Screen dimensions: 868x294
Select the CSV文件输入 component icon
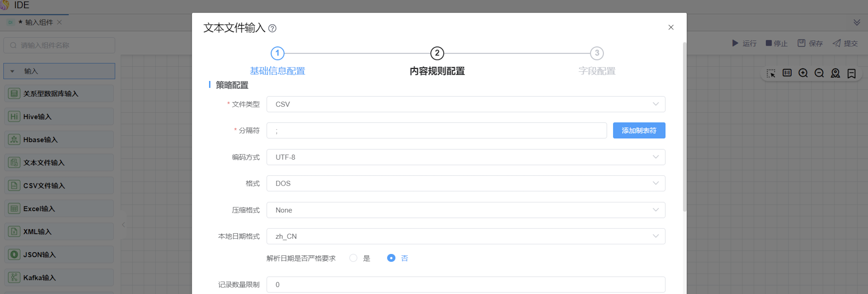[14, 186]
